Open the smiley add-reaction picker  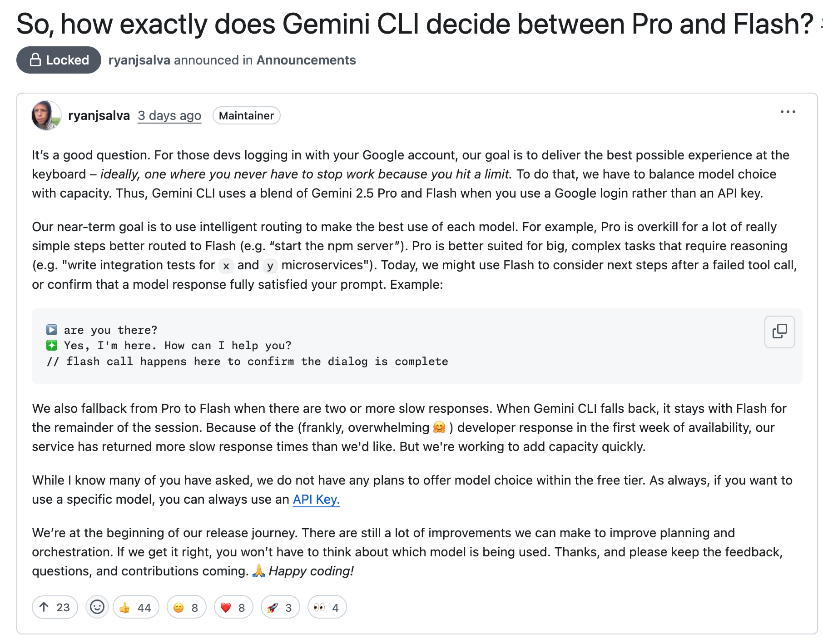pyautogui.click(x=97, y=607)
